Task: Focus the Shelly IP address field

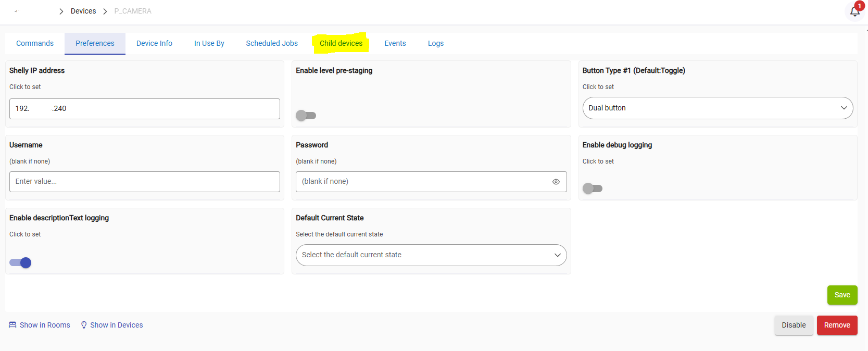Action: (x=144, y=109)
